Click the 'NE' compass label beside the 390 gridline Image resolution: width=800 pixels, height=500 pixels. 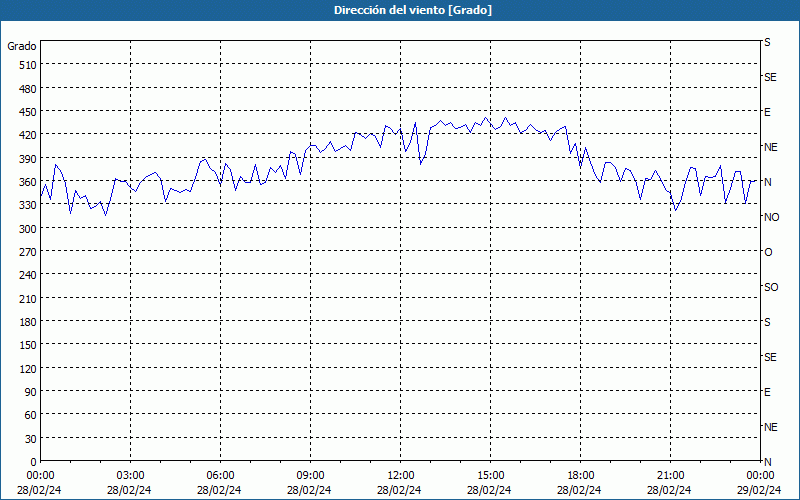[770, 147]
